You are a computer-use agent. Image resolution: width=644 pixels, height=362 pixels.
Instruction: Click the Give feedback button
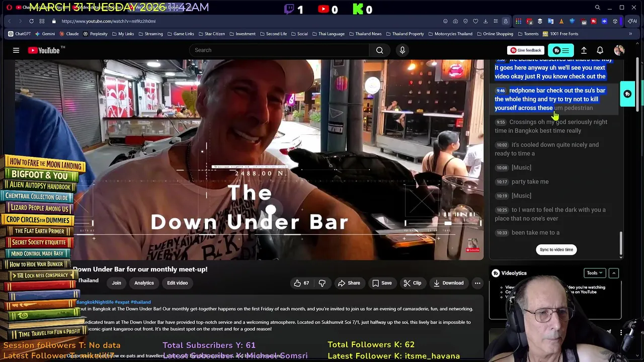coord(526,50)
